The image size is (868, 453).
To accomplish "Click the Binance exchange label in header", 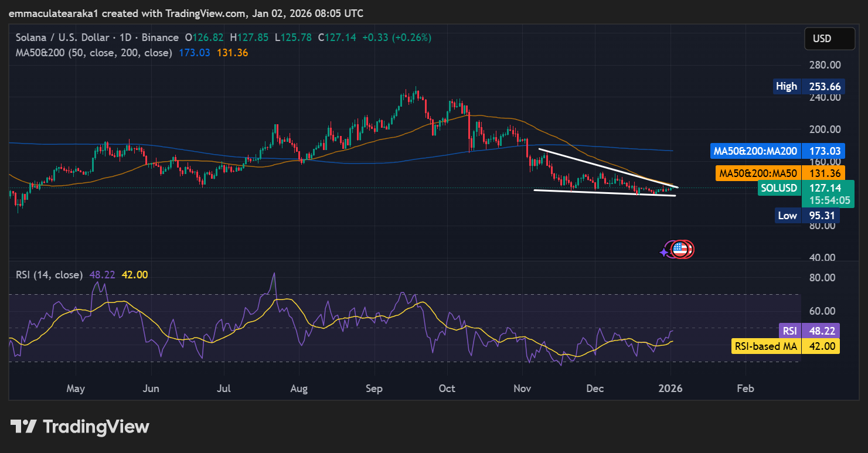I will 160,38.
